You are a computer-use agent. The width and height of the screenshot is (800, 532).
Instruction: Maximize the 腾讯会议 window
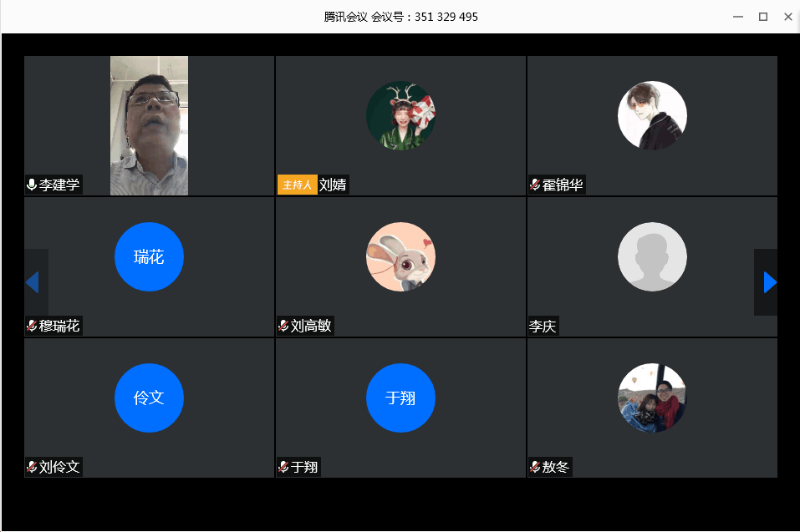pyautogui.click(x=762, y=17)
